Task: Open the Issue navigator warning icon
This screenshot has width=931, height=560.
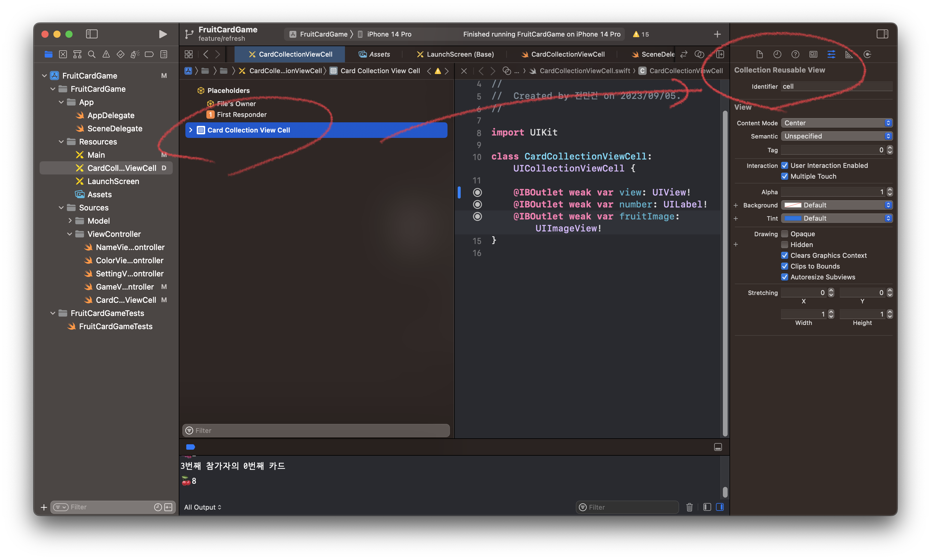Action: [x=106, y=54]
